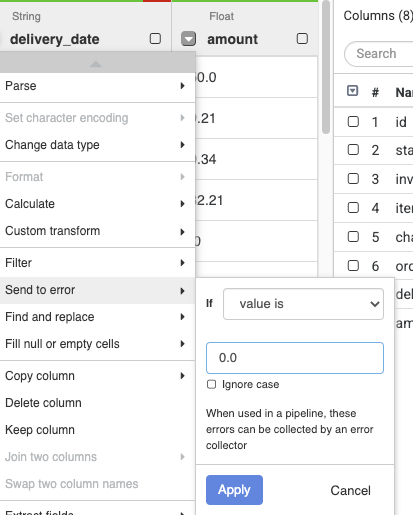The image size is (413, 515).
Task: Expand the Copy column submenu arrow
Action: point(182,376)
